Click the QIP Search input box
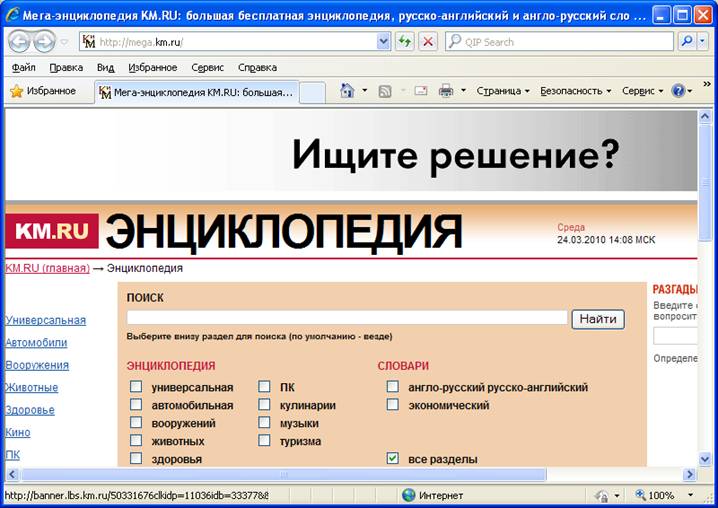 point(559,42)
